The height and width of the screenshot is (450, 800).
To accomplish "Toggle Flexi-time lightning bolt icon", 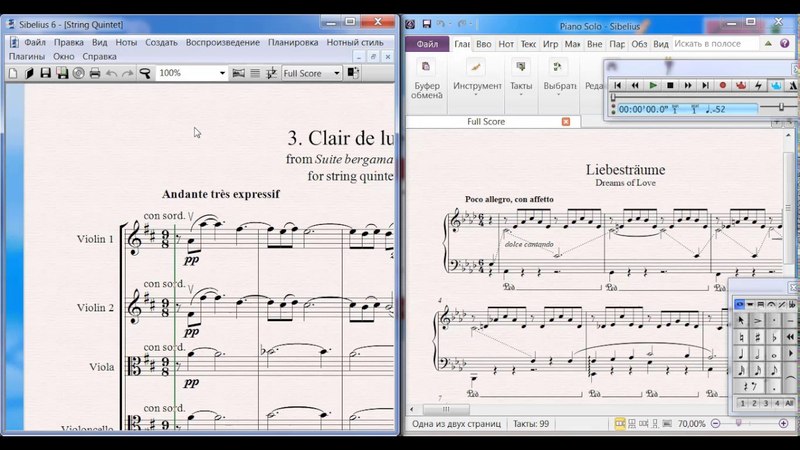I will pos(758,86).
